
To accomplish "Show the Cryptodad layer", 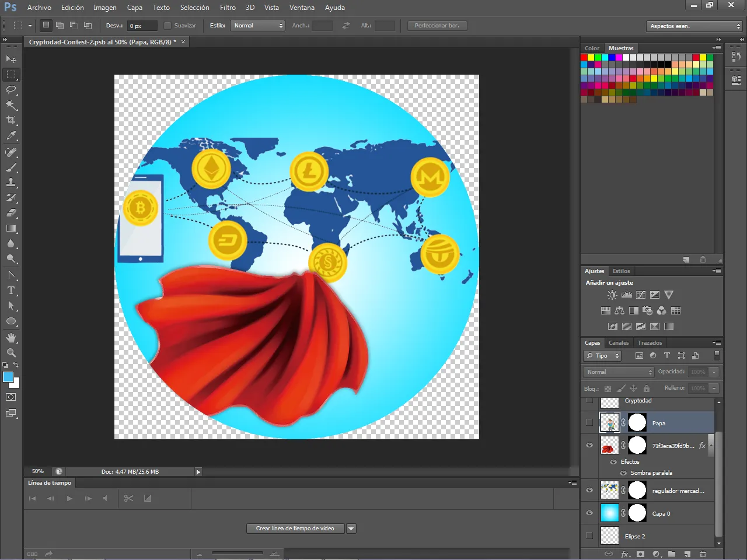I will (589, 400).
